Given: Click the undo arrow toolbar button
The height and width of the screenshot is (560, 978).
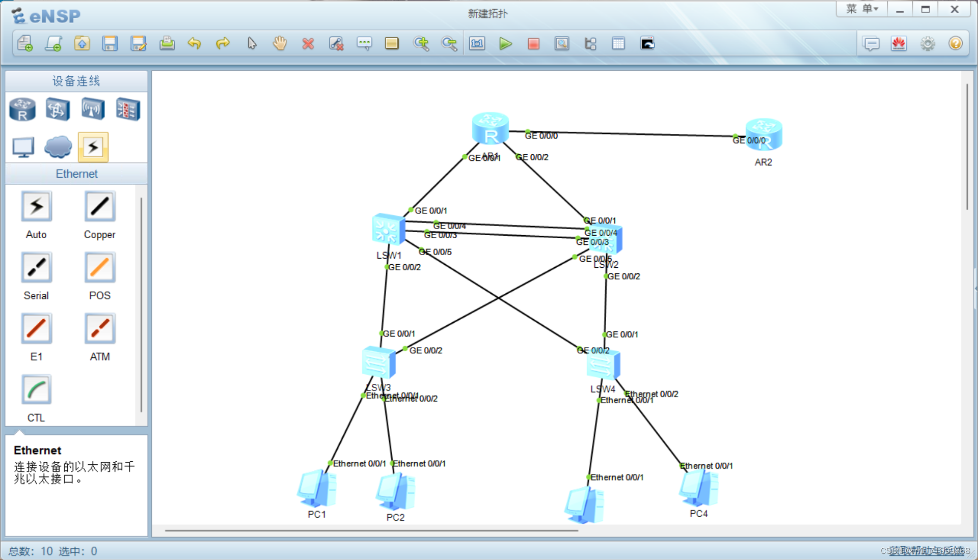Looking at the screenshot, I should (195, 44).
